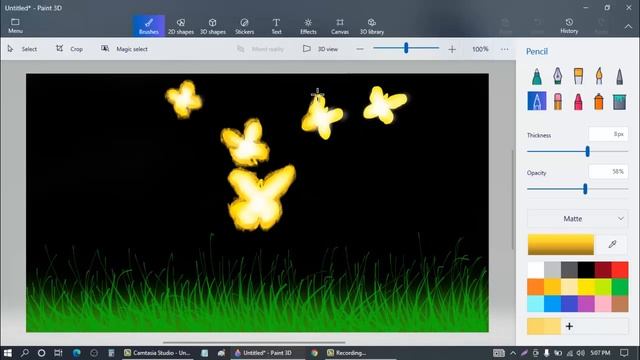Select the Calligraphy pen brush
Screen dimensions: 640x360
[x=558, y=76]
